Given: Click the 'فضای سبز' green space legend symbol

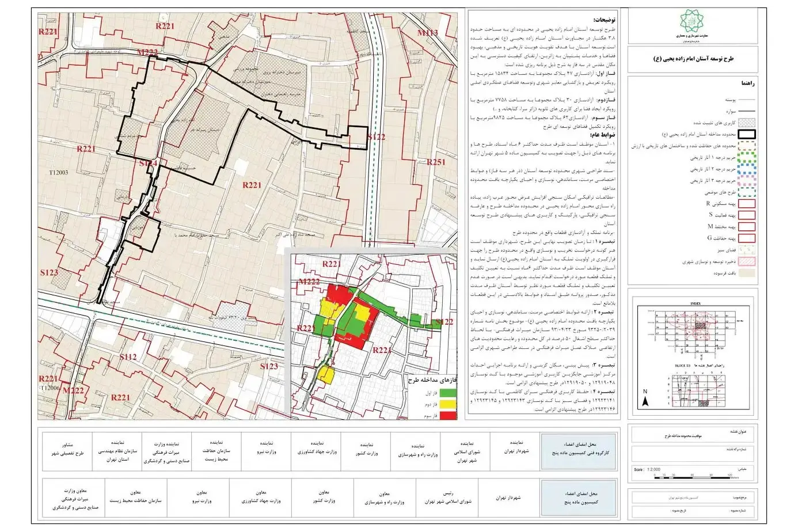Looking at the screenshot, I should pyautogui.click(x=746, y=250).
